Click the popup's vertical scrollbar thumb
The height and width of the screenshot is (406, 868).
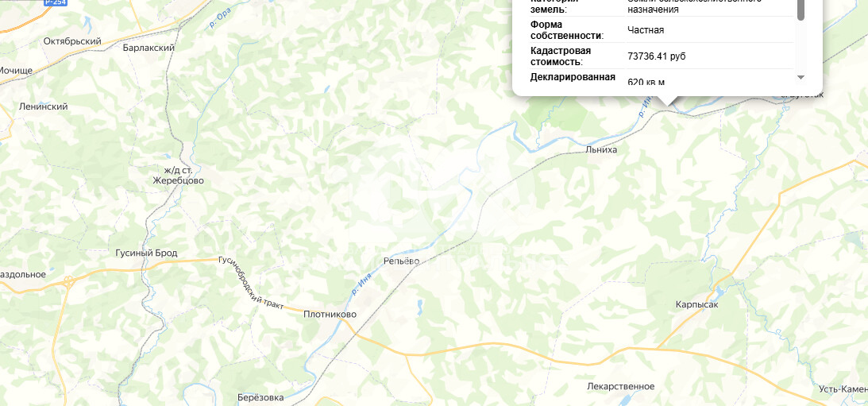(800, 10)
